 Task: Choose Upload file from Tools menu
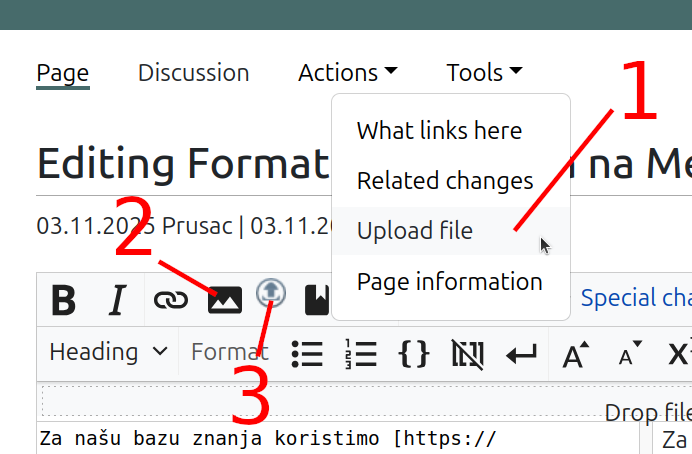coord(415,231)
